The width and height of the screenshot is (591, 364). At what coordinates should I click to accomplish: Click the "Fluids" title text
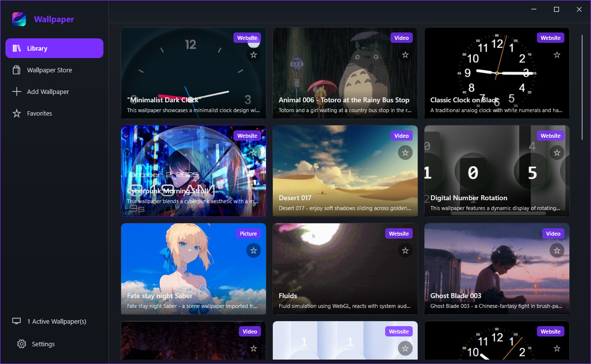(288, 296)
